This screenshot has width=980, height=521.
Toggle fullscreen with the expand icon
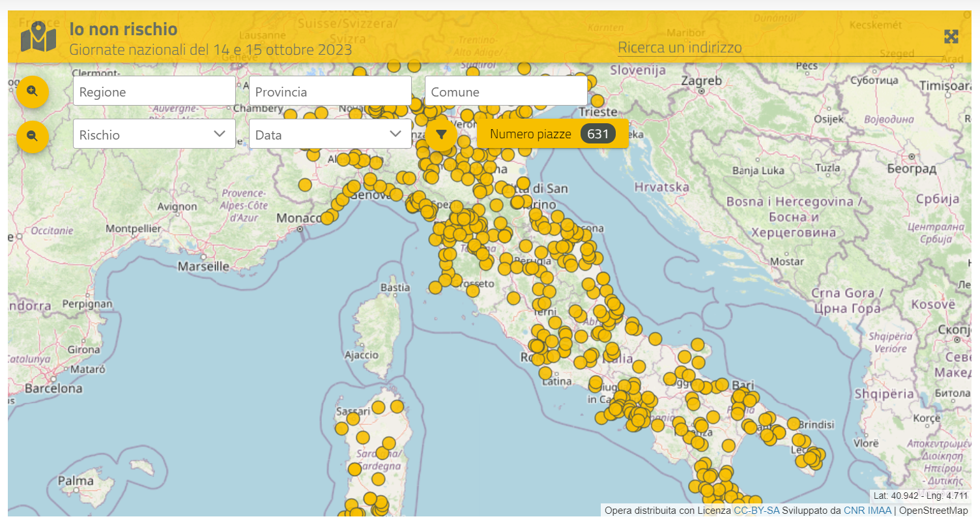coord(951,37)
